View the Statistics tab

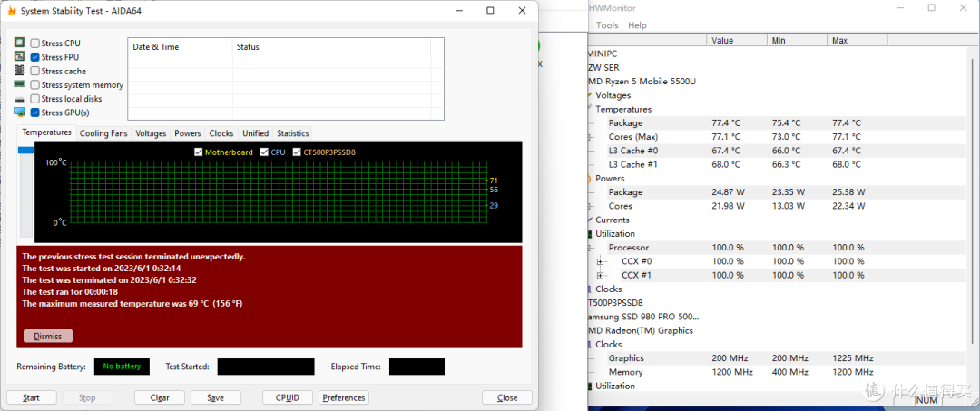point(292,133)
